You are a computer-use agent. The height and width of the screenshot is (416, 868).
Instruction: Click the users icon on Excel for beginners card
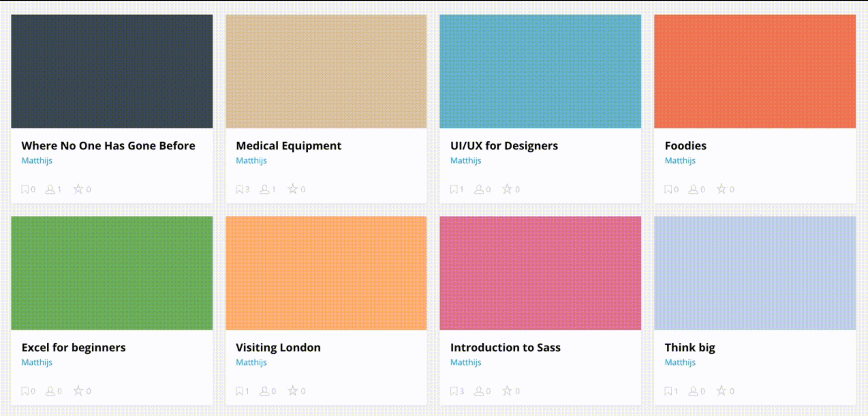coord(50,391)
